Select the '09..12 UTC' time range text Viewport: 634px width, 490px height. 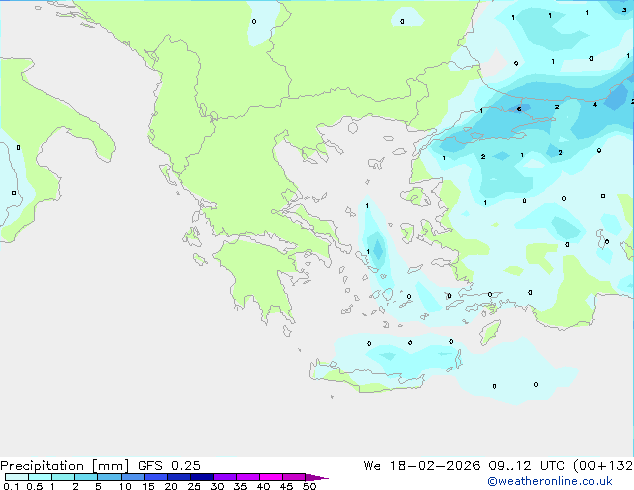click(x=526, y=466)
